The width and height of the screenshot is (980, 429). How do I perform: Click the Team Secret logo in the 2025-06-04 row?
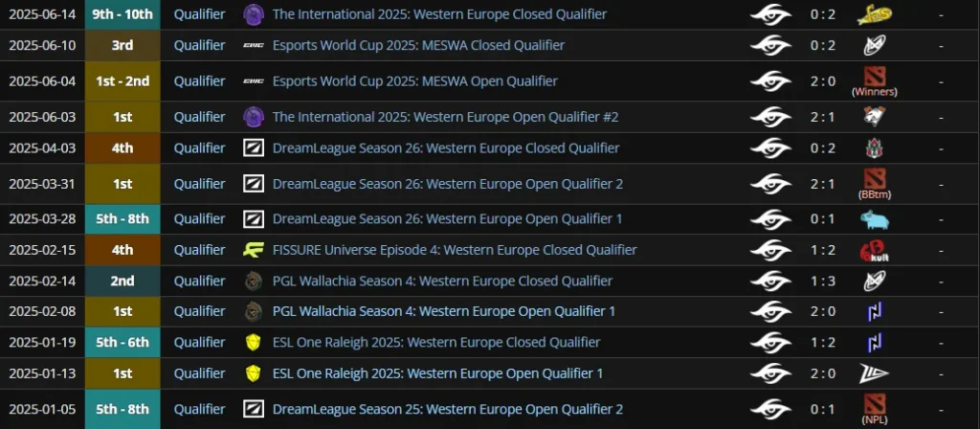pos(770,81)
